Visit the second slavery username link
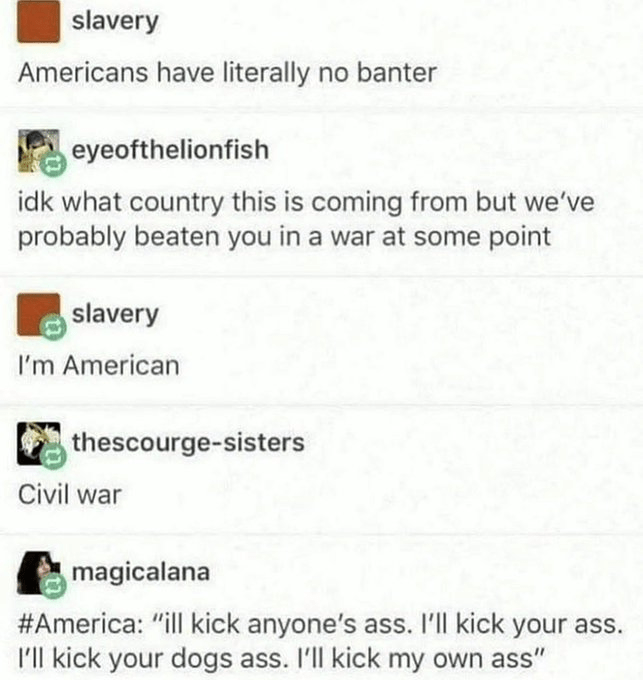The height and width of the screenshot is (680, 643). (115, 314)
